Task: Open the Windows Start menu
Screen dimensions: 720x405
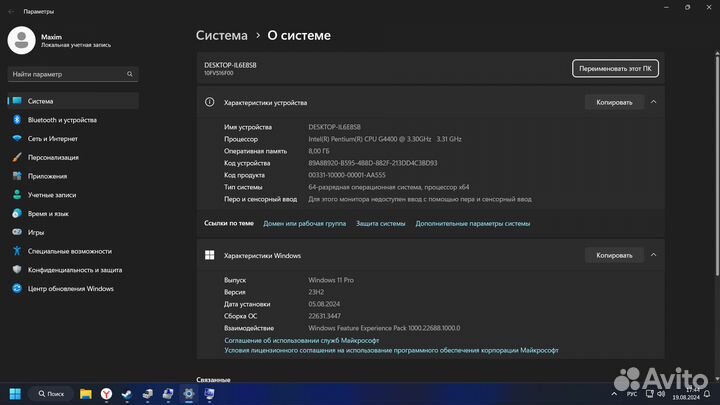Action: 15,394
